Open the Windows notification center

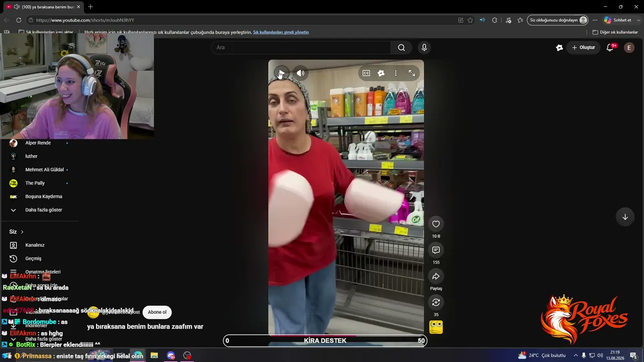[633, 355]
